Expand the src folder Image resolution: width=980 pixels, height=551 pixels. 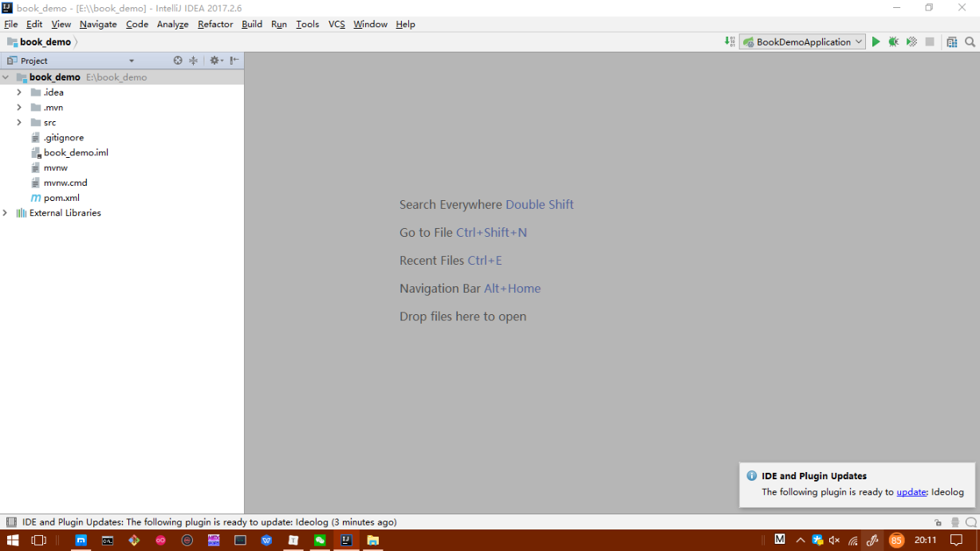pyautogui.click(x=19, y=123)
